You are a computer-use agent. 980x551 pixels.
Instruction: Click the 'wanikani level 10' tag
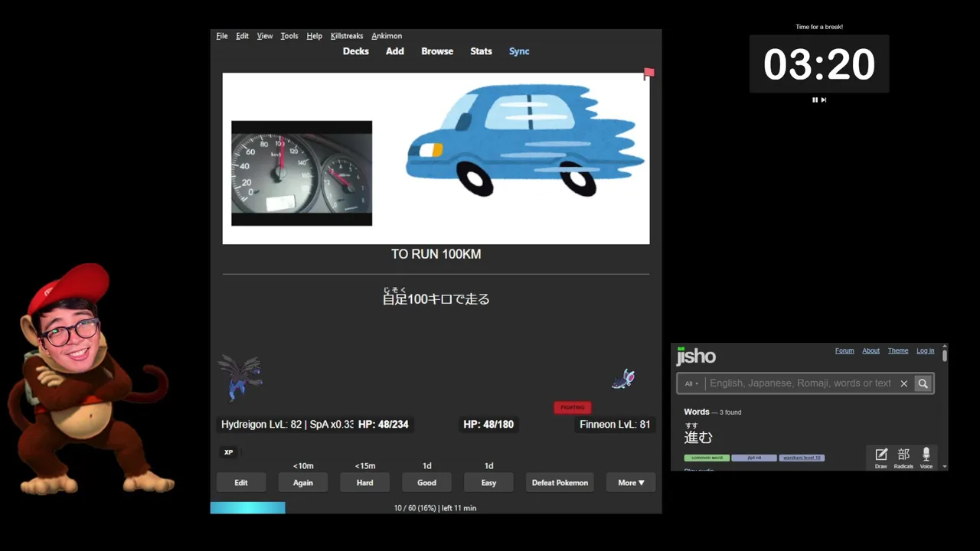(802, 458)
